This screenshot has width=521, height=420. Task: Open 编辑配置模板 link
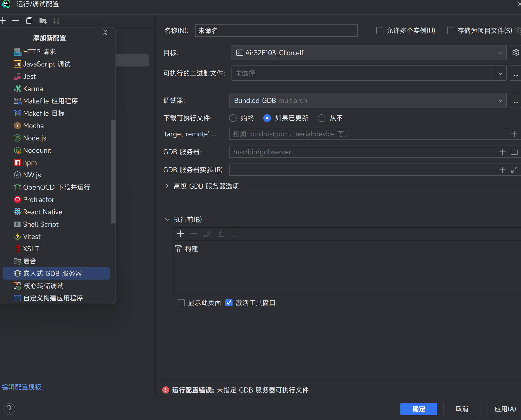[25, 387]
